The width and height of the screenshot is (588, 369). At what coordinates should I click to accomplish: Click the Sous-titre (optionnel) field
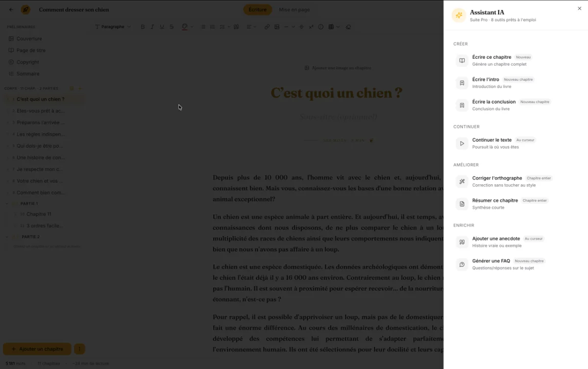339,117
